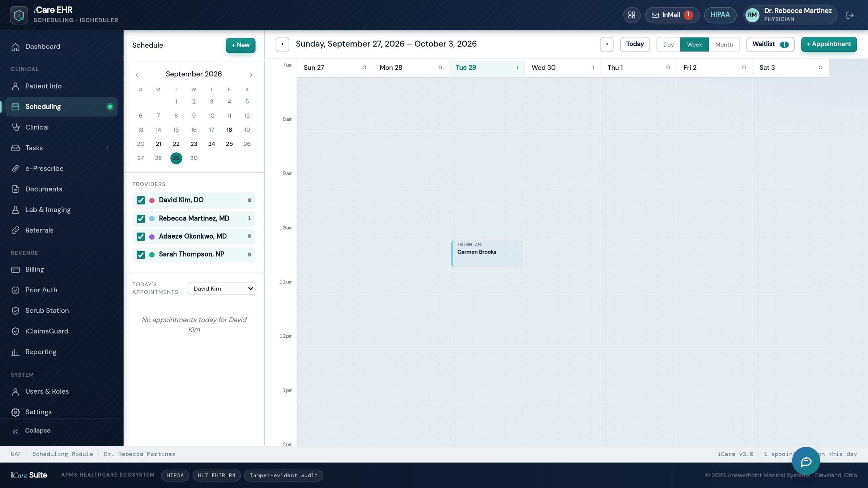The image size is (868, 488).
Task: Go to next week in schedule
Action: [x=607, y=44]
